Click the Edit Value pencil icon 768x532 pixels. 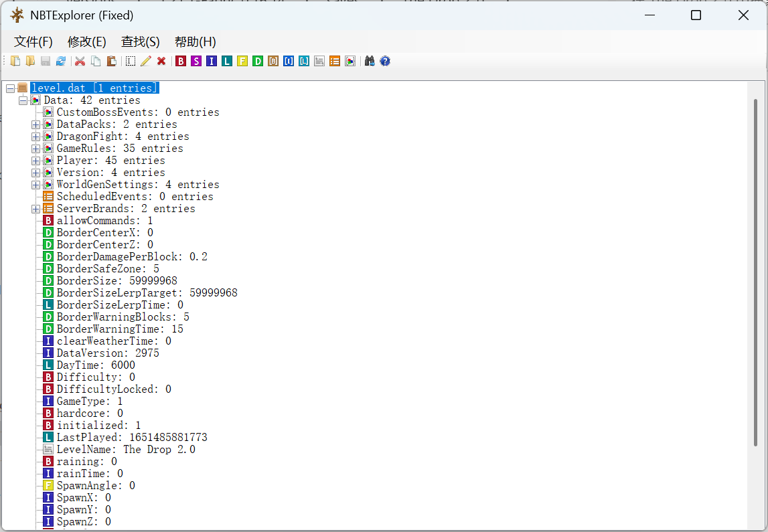[146, 61]
